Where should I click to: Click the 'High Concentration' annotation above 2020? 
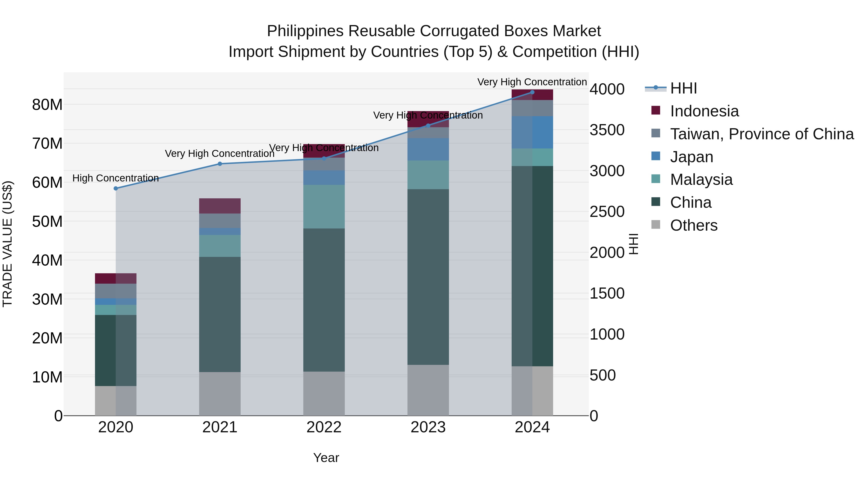pyautogui.click(x=115, y=178)
